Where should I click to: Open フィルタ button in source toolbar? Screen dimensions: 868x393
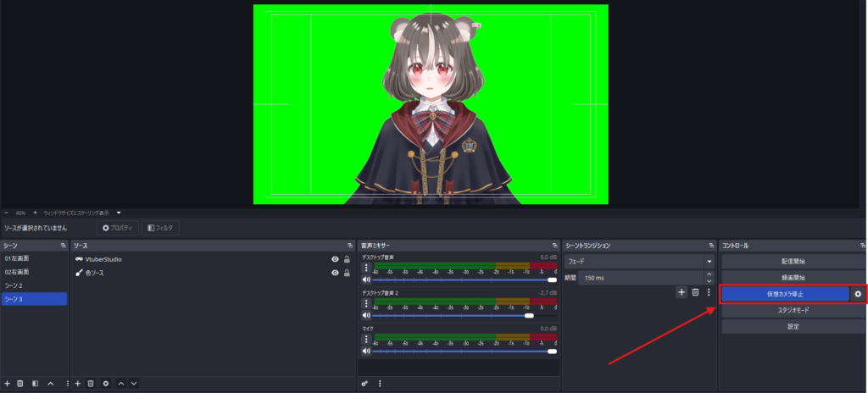(x=160, y=228)
